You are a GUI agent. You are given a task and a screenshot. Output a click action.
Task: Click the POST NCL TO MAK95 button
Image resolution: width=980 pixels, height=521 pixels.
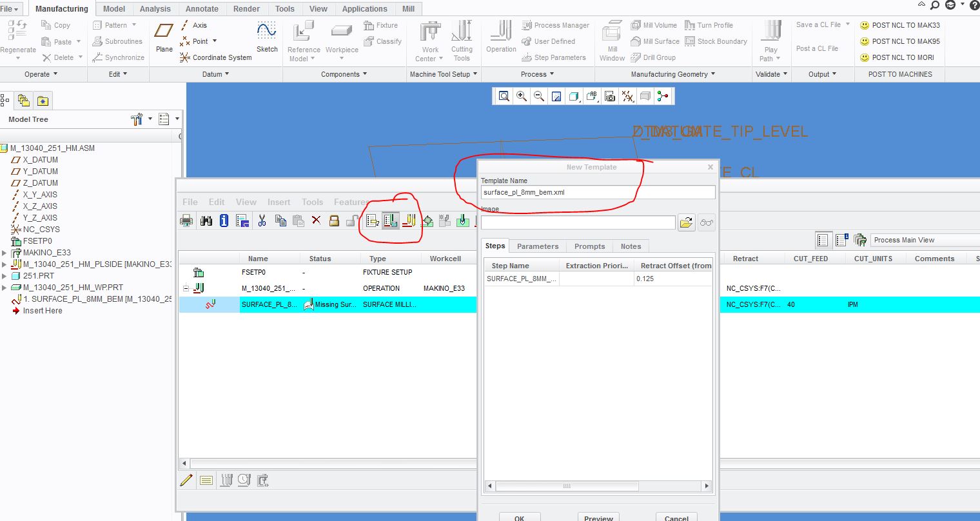click(899, 41)
